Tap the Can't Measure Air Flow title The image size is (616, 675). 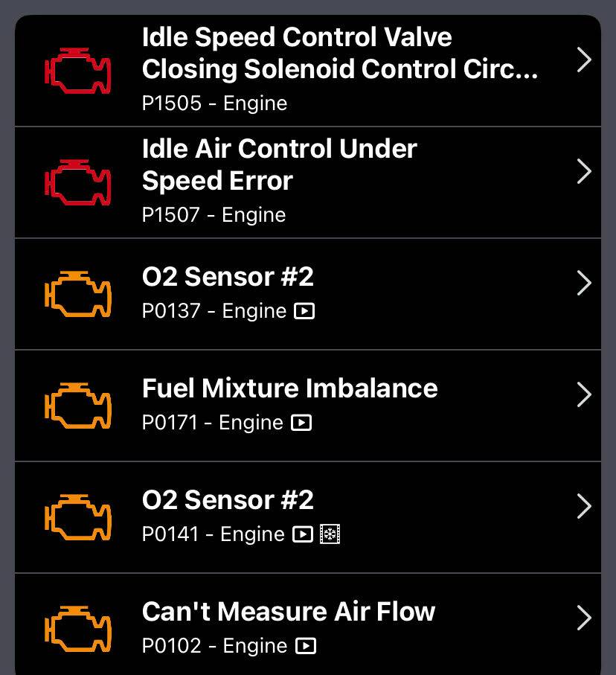289,612
